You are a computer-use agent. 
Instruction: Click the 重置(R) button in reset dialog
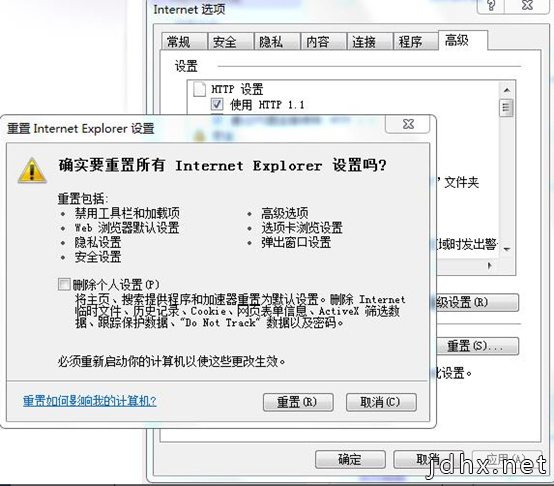(x=298, y=402)
